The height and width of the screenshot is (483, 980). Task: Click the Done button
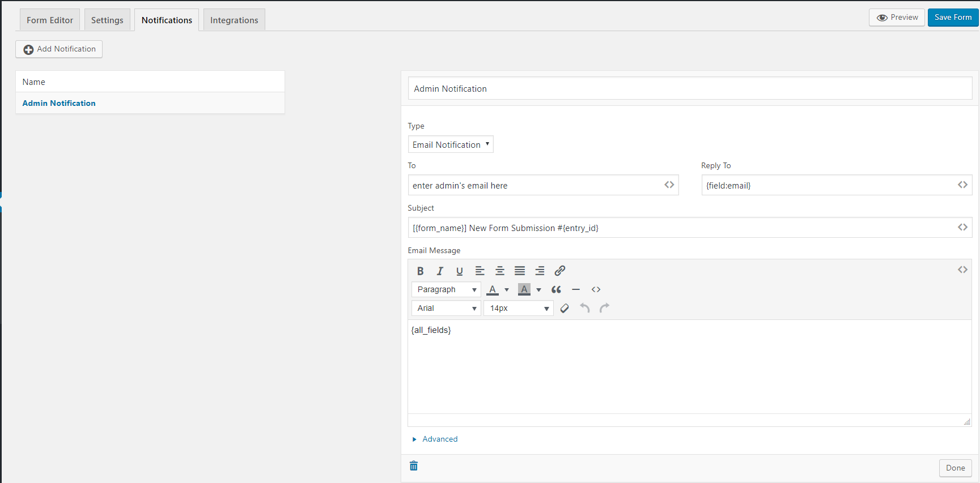pos(955,468)
